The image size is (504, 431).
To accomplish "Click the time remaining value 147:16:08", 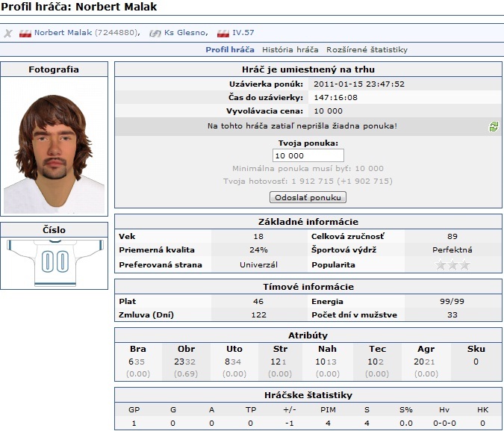I will (x=335, y=98).
